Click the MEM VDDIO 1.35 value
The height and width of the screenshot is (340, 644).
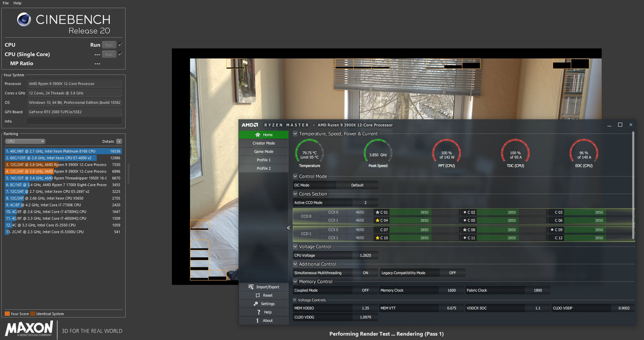point(365,308)
